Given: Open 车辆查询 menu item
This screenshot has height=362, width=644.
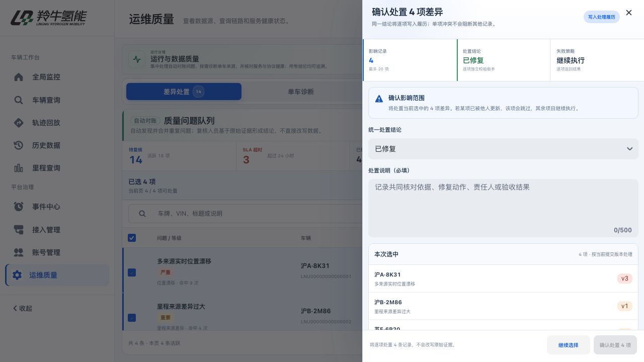Looking at the screenshot, I should [57, 100].
